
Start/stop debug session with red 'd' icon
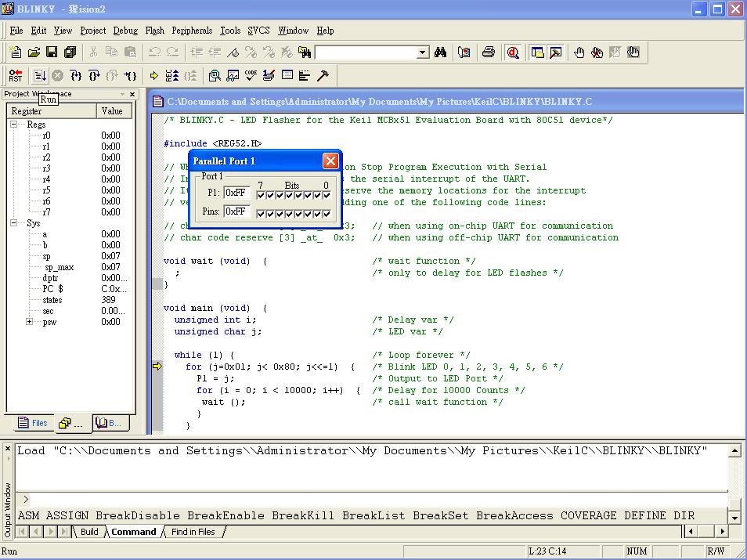513,52
